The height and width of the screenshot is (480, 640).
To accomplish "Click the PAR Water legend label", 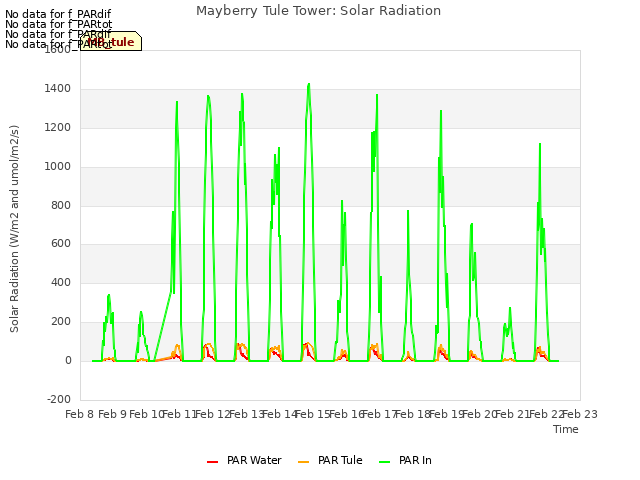I will pos(254,460).
